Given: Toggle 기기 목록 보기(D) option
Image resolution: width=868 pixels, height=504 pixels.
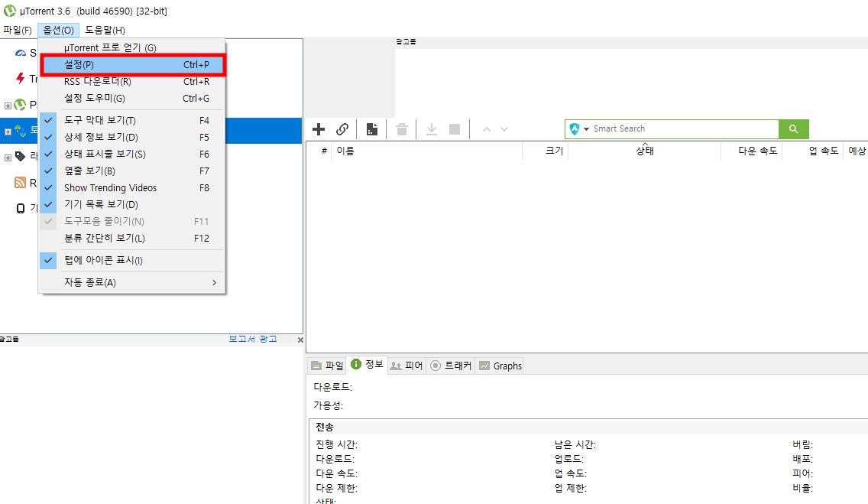Looking at the screenshot, I should tap(132, 204).
